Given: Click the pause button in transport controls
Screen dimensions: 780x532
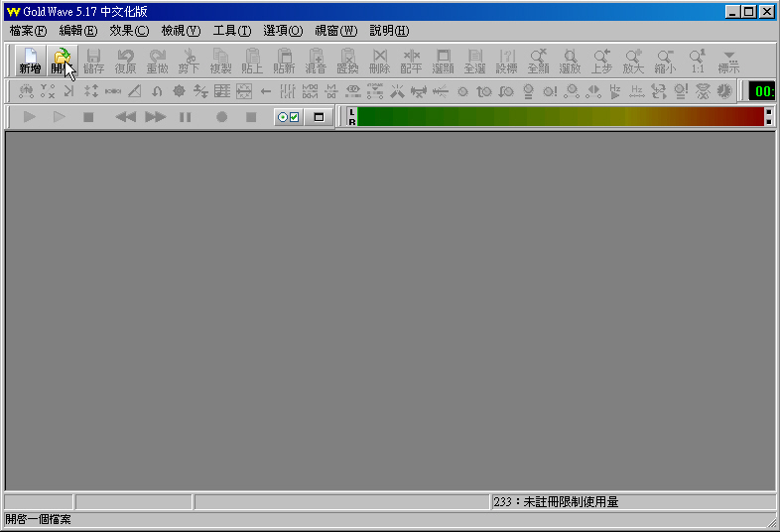Looking at the screenshot, I should point(185,117).
